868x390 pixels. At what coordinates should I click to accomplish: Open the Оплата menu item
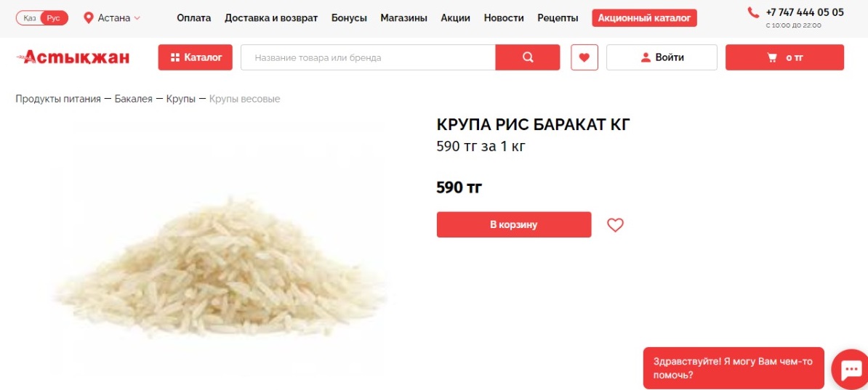(x=194, y=18)
